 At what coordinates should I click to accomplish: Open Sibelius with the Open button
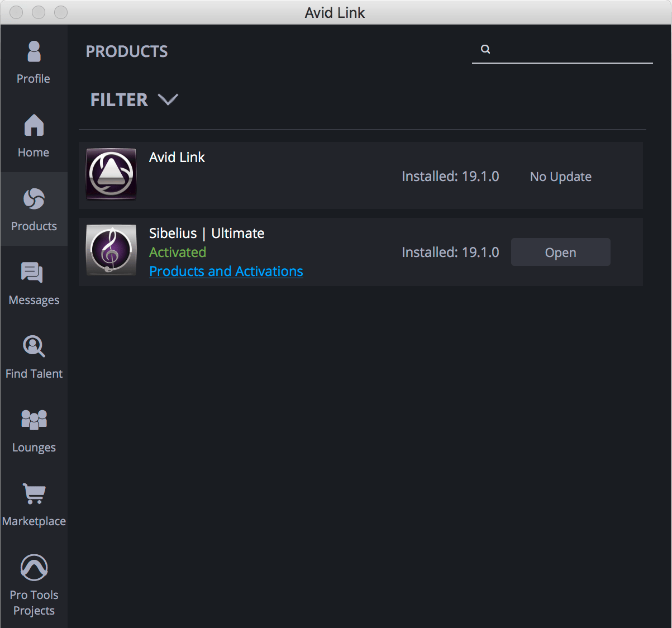point(561,252)
